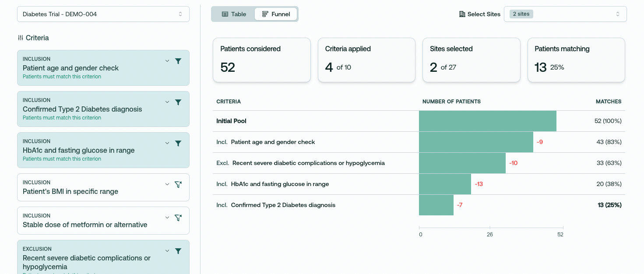
Task: Click the funnel chart icon in the view switcher
Action: coord(265,14)
